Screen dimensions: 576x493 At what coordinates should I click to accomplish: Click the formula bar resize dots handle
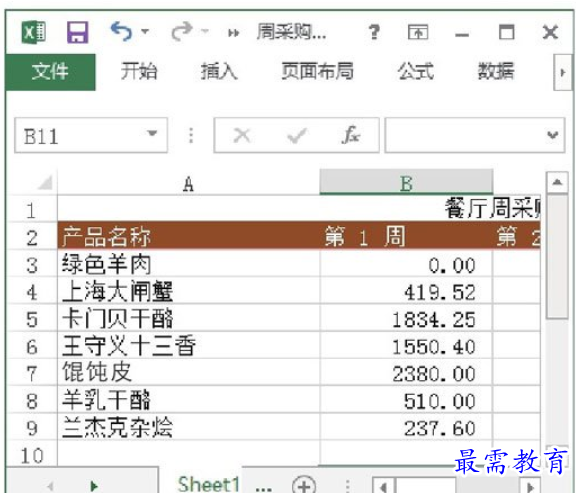pos(191,135)
